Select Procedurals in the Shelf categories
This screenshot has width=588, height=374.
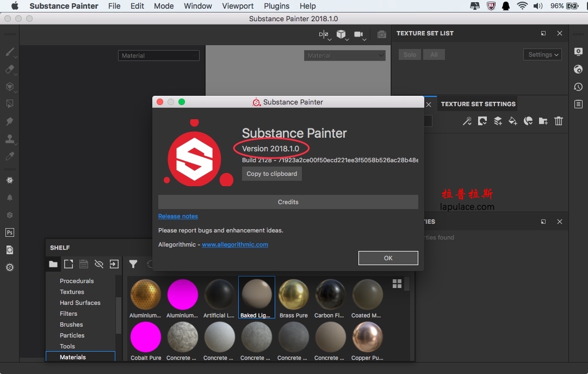pos(77,281)
